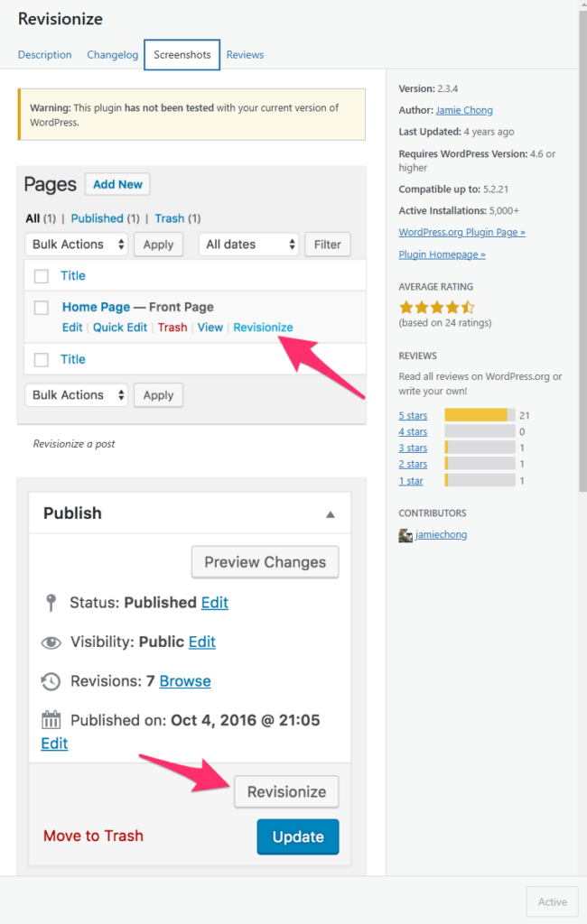
Task: Click the 3 stars rating bar
Action: coord(480,448)
